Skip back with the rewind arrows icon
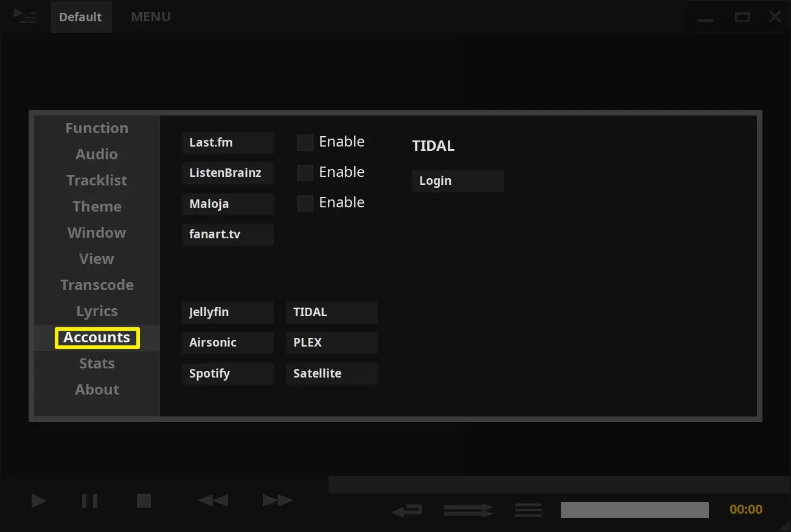Screen dimensions: 791x532 coord(213,500)
